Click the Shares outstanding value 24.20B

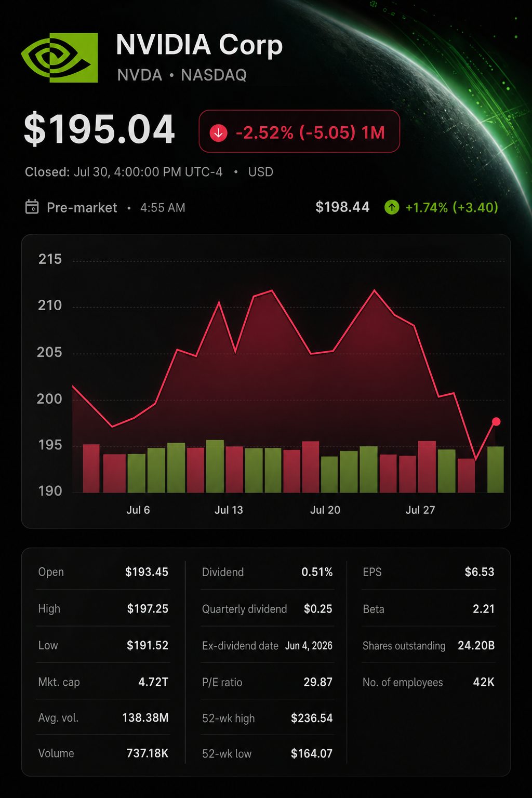point(476,645)
